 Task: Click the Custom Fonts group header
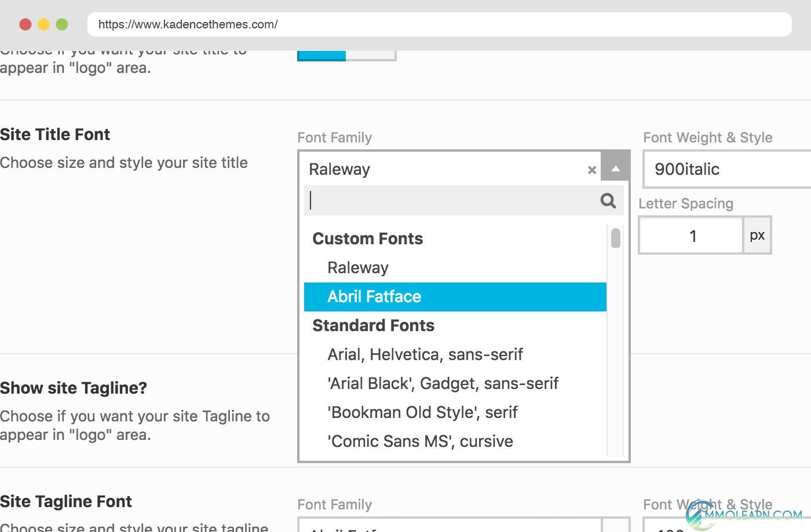pos(368,239)
